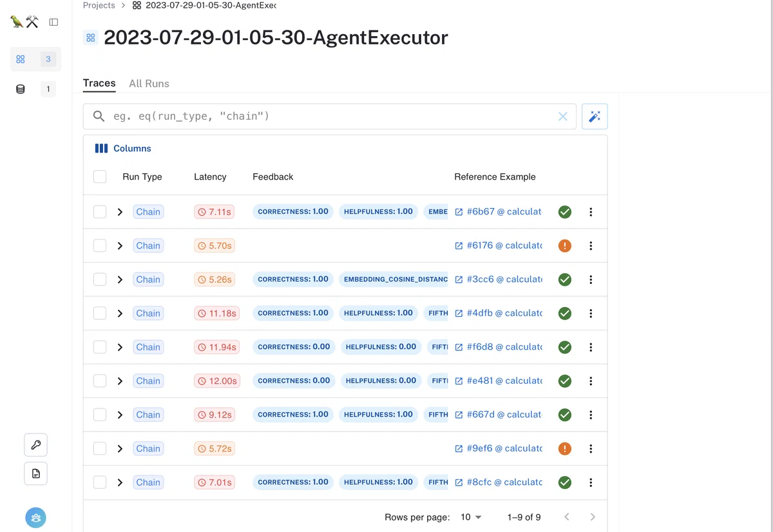
Task: Click CORRECTNESS: 0.00 tag in #e481 row
Action: (294, 381)
